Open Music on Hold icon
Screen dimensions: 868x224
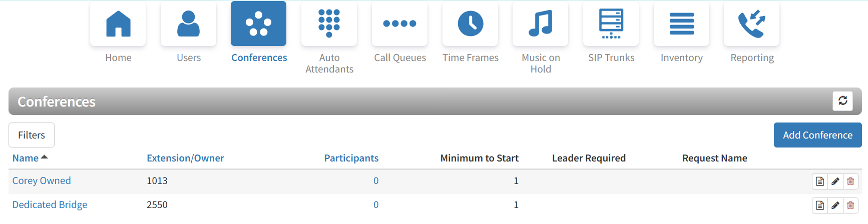pos(541,24)
